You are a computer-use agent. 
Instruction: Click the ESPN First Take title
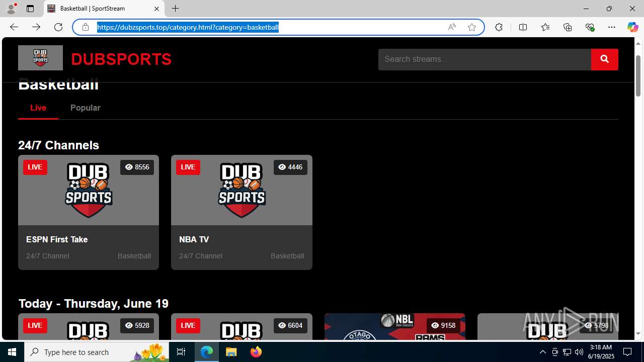click(x=57, y=239)
